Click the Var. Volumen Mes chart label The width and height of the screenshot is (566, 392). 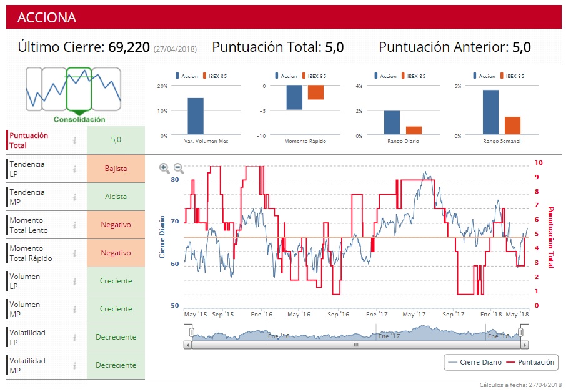(206, 141)
